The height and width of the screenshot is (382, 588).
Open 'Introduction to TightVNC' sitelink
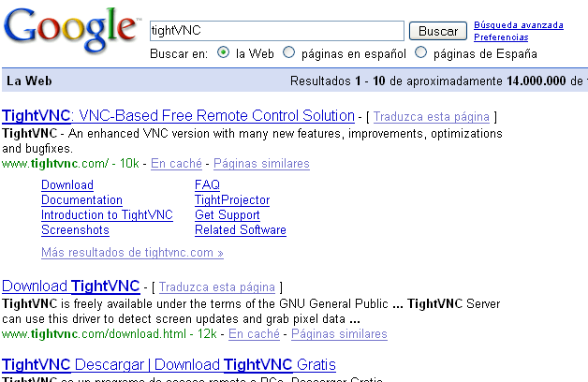click(x=107, y=214)
